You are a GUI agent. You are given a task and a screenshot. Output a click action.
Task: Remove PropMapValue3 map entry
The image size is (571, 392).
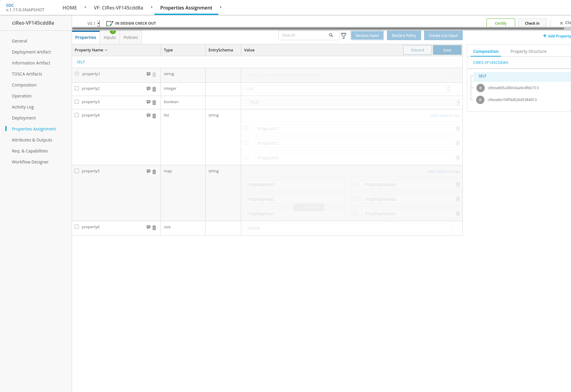[458, 185]
